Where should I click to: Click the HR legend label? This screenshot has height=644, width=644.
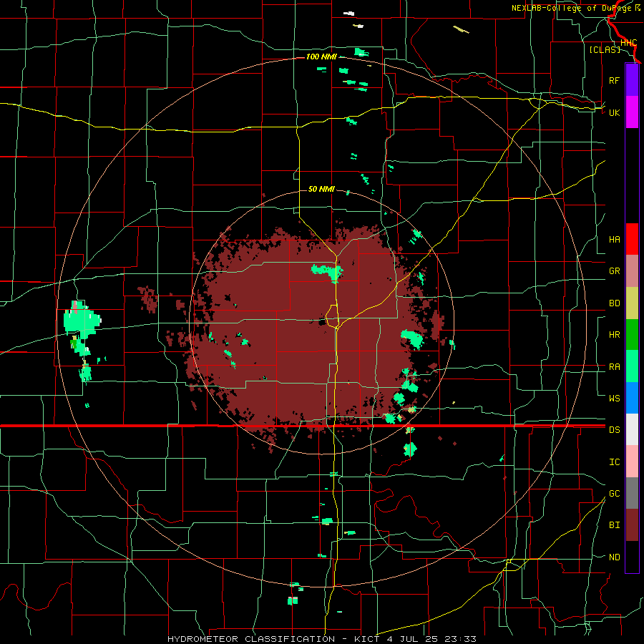point(614,335)
